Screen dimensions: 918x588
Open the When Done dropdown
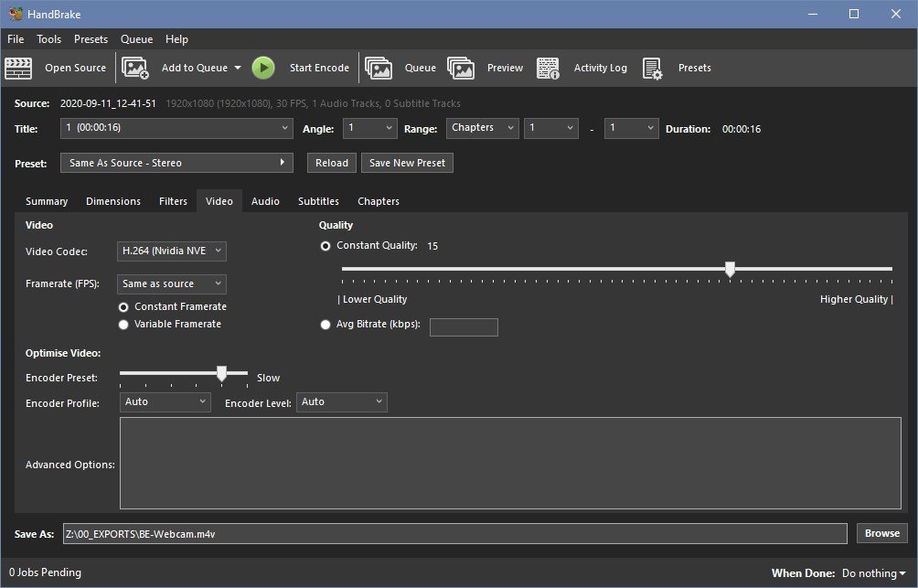(x=873, y=573)
